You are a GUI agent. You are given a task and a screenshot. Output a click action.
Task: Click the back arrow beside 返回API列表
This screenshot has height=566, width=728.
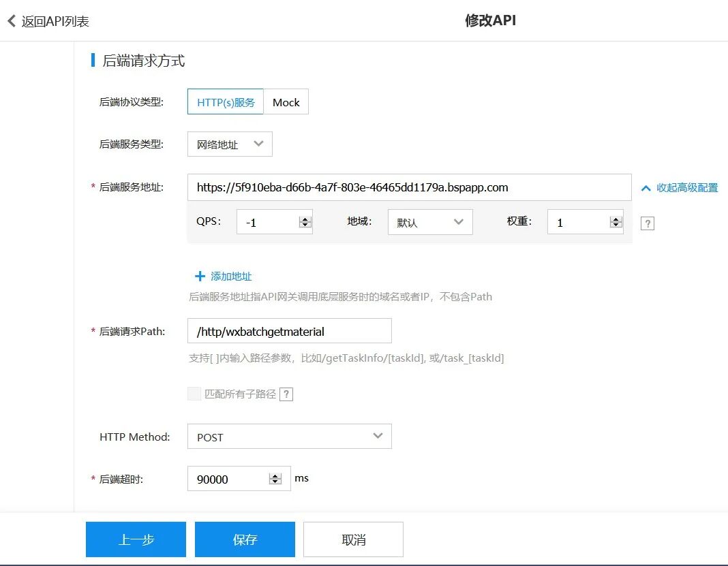pyautogui.click(x=11, y=21)
